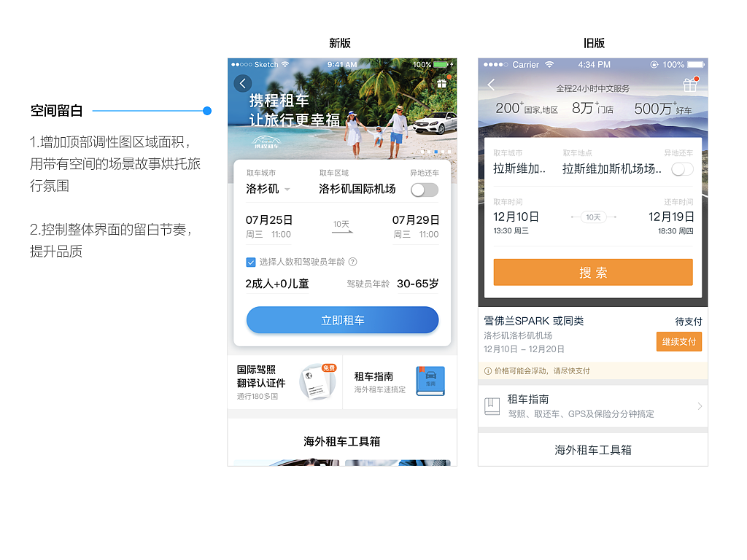Click the blue 租车指南 book icon

(x=430, y=381)
